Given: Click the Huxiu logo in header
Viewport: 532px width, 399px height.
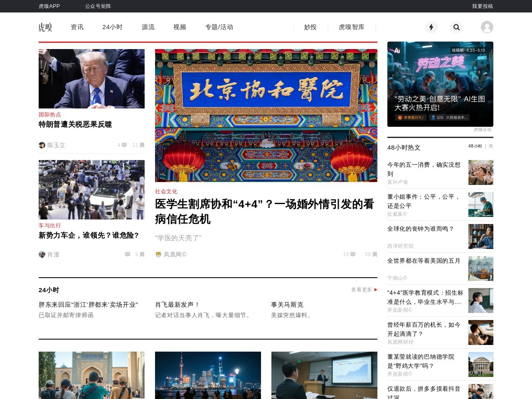Looking at the screenshot, I should pyautogui.click(x=45, y=27).
